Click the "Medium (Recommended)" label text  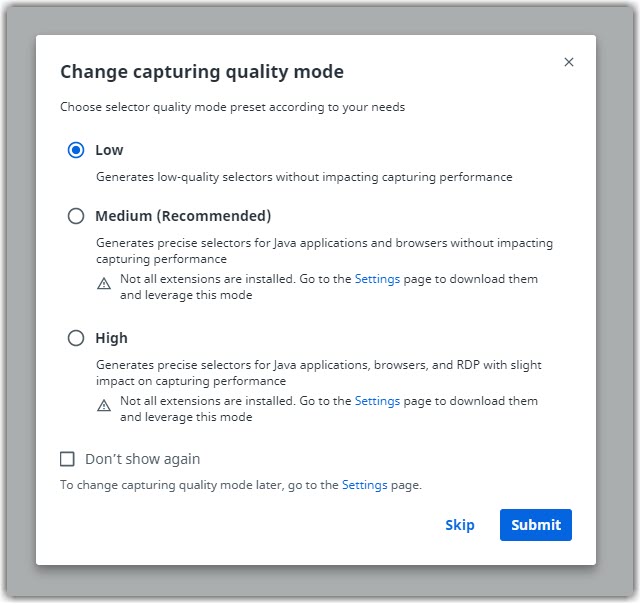coord(183,216)
